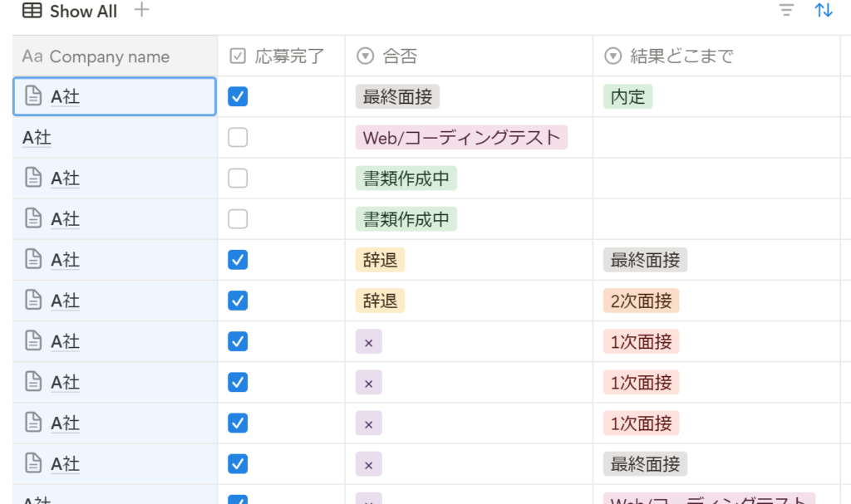The width and height of the screenshot is (851, 504).
Task: Open the filter icon in the toolbar
Action: pyautogui.click(x=786, y=10)
